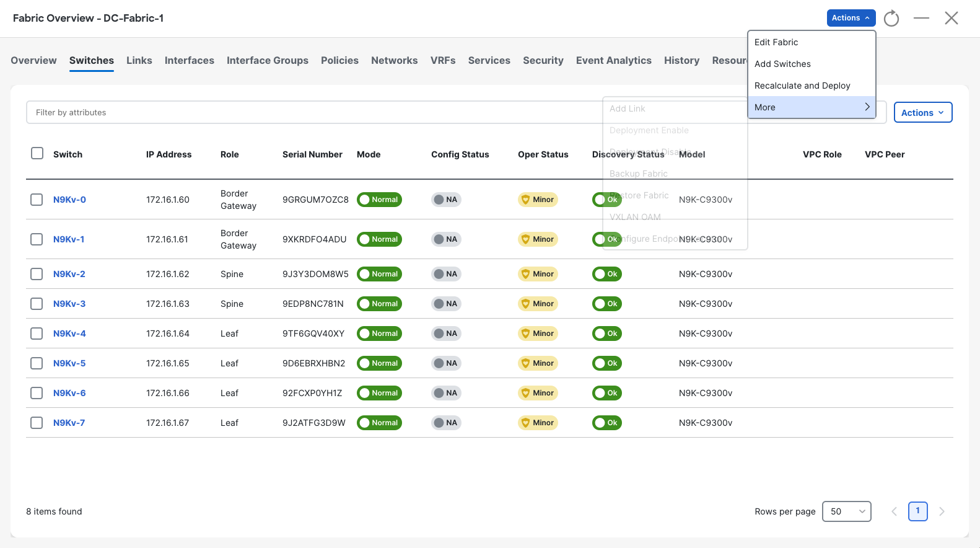Click the N9Kv-7 switch link
This screenshot has width=980, height=548.
click(x=69, y=423)
